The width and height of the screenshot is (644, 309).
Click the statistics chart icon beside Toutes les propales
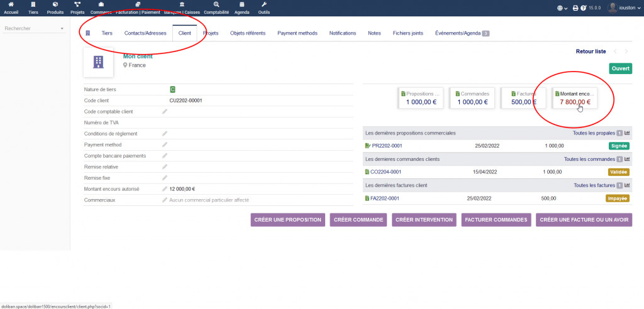click(627, 133)
